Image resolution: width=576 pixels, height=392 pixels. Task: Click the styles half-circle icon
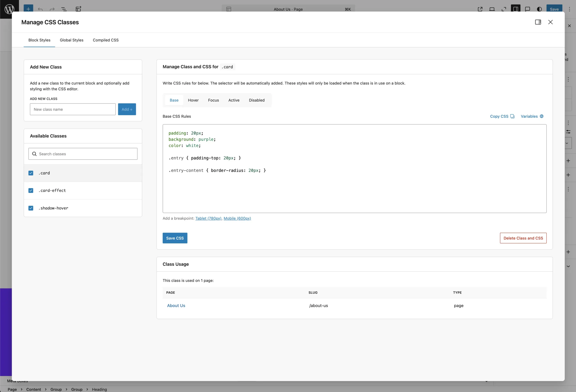pyautogui.click(x=539, y=9)
